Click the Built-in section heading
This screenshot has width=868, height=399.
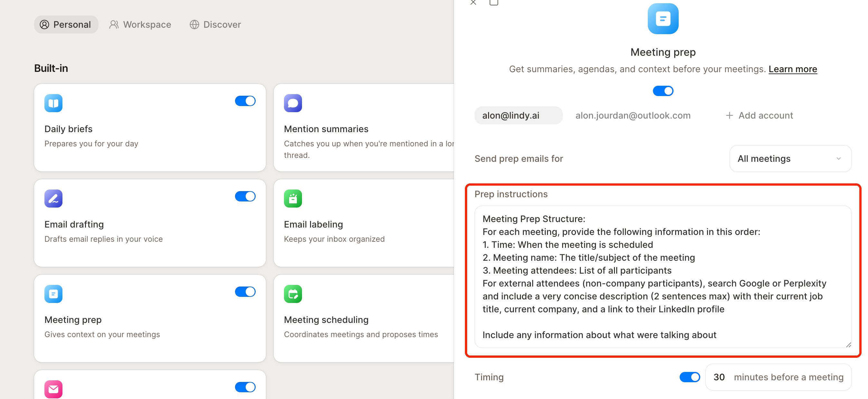pyautogui.click(x=51, y=68)
